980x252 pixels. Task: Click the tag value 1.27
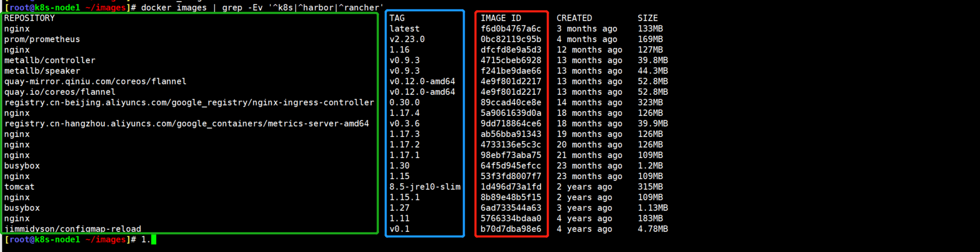(400, 208)
